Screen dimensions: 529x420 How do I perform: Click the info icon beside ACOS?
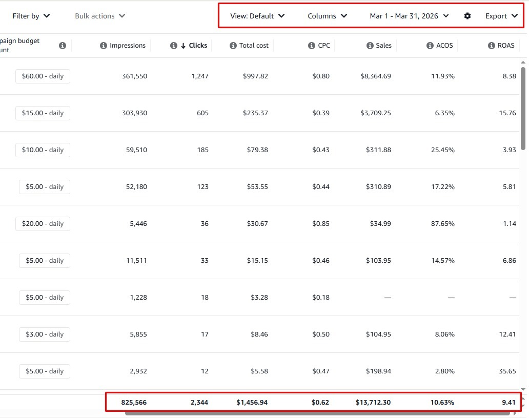[430, 46]
